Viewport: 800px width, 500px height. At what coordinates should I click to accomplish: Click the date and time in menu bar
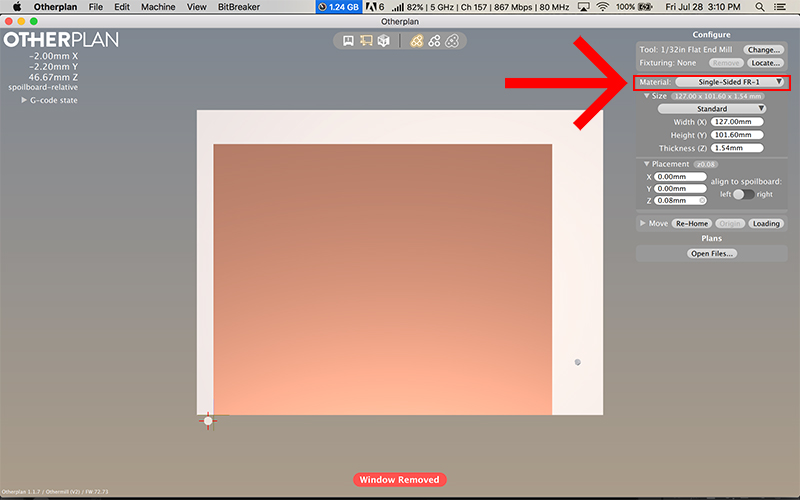click(x=703, y=7)
